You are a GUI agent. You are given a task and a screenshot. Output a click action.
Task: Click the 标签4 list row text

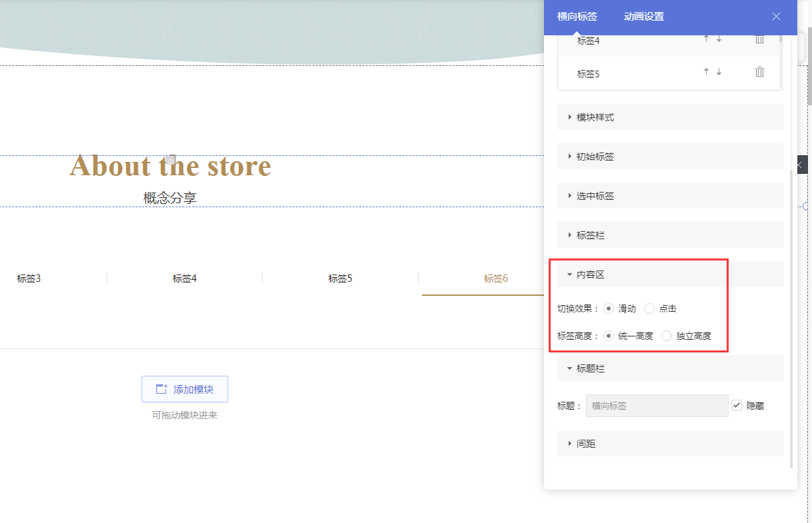588,41
